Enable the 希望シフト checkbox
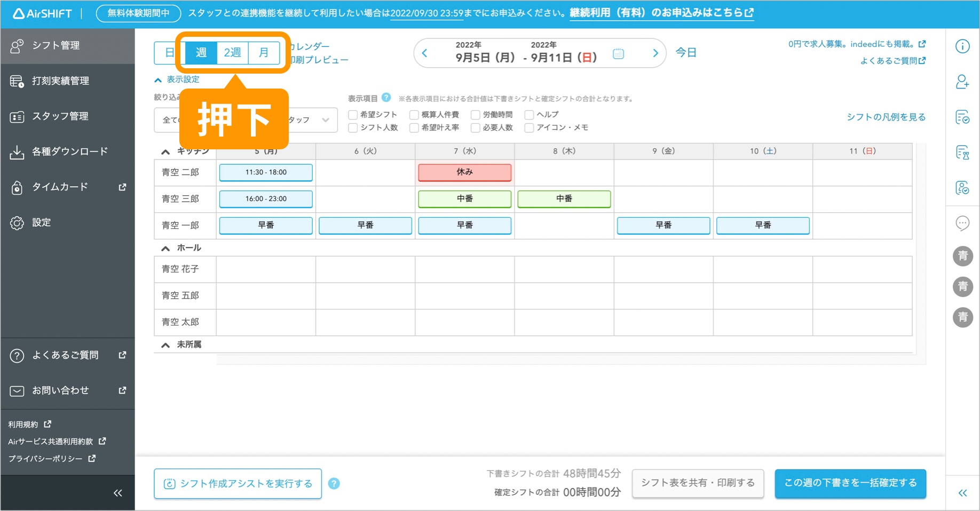Screen dimensions: 980x511 click(x=353, y=114)
